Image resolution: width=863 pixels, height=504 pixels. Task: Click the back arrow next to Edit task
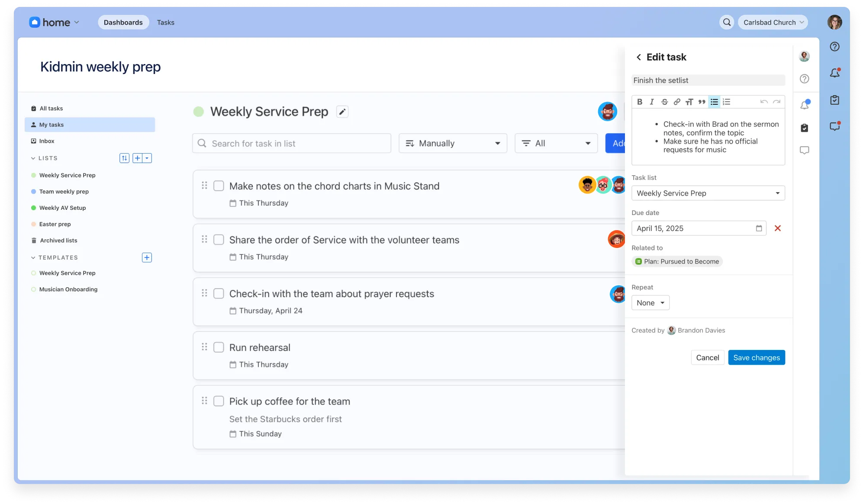pos(638,57)
